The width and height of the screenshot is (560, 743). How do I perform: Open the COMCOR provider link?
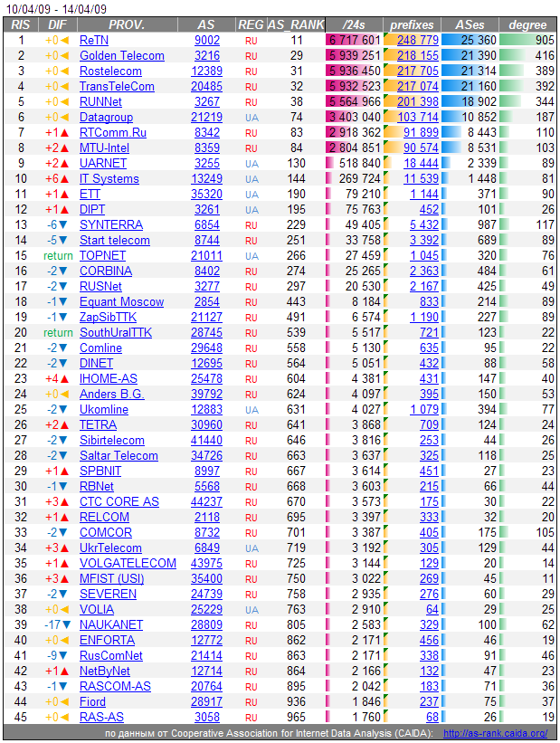[106, 533]
